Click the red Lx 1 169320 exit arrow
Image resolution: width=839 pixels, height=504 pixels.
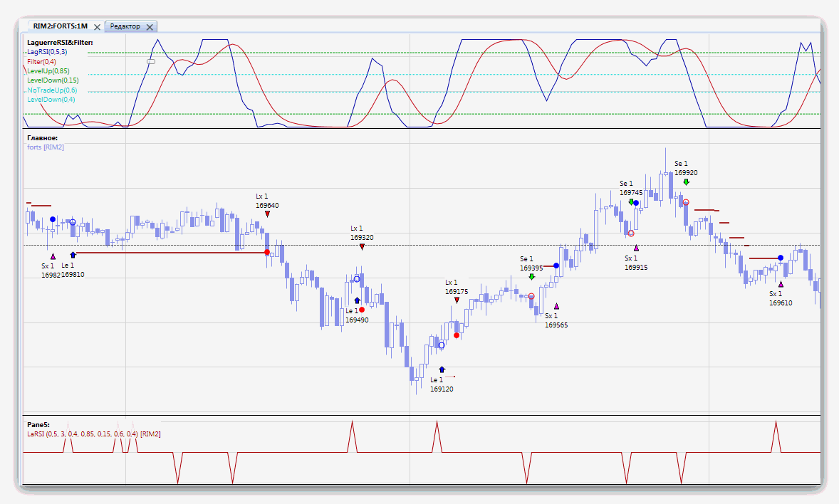[363, 246]
